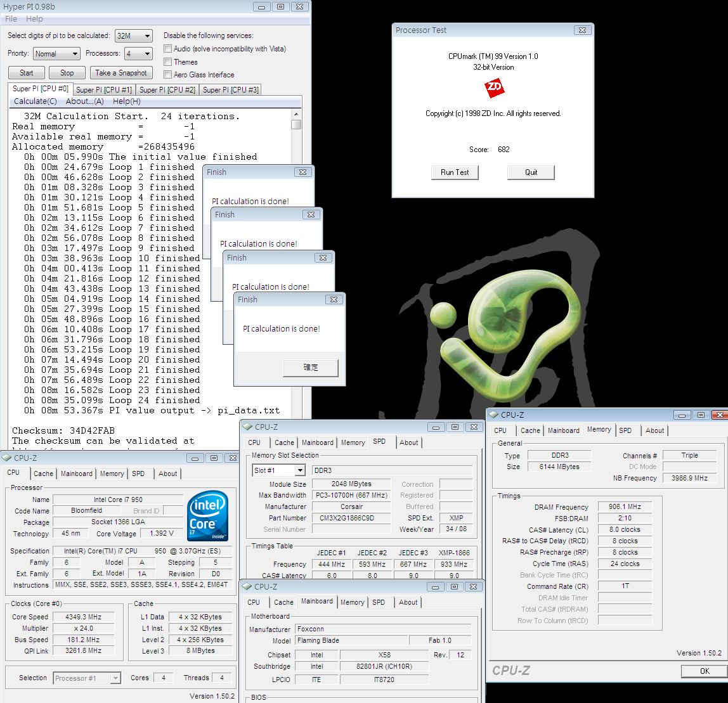Switch to Super PI [CPU #1] tab

104,90
